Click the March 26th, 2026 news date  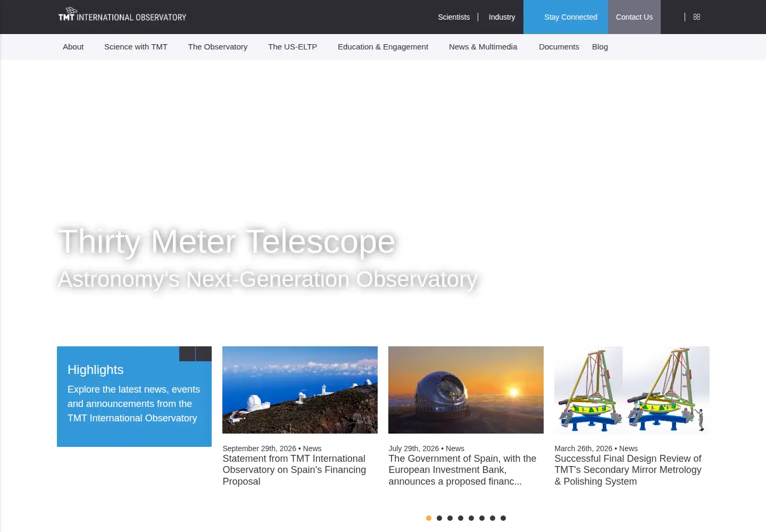coord(583,448)
